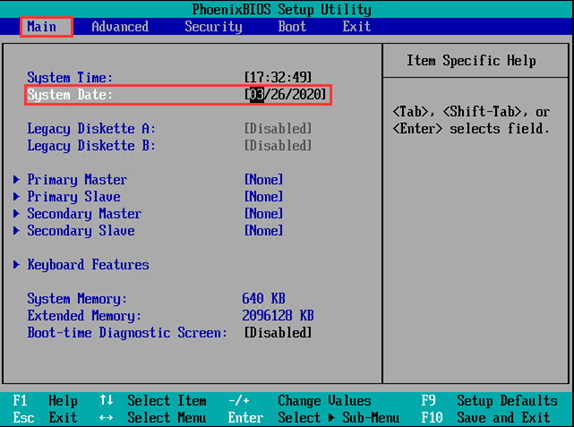Go to the Boot menu tab
This screenshot has width=574, height=427.
pyautogui.click(x=292, y=27)
